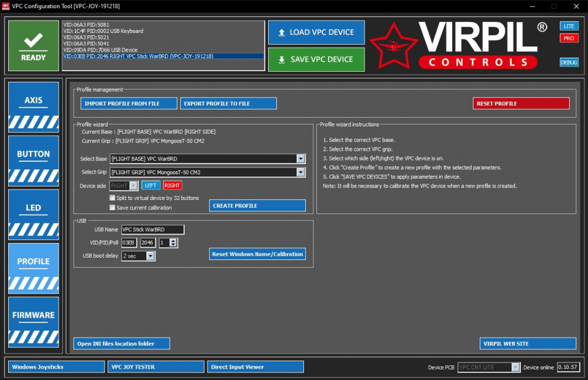Image resolution: width=588 pixels, height=380 pixels.
Task: Open the USB boot delay dropdown
Action: 151,256
